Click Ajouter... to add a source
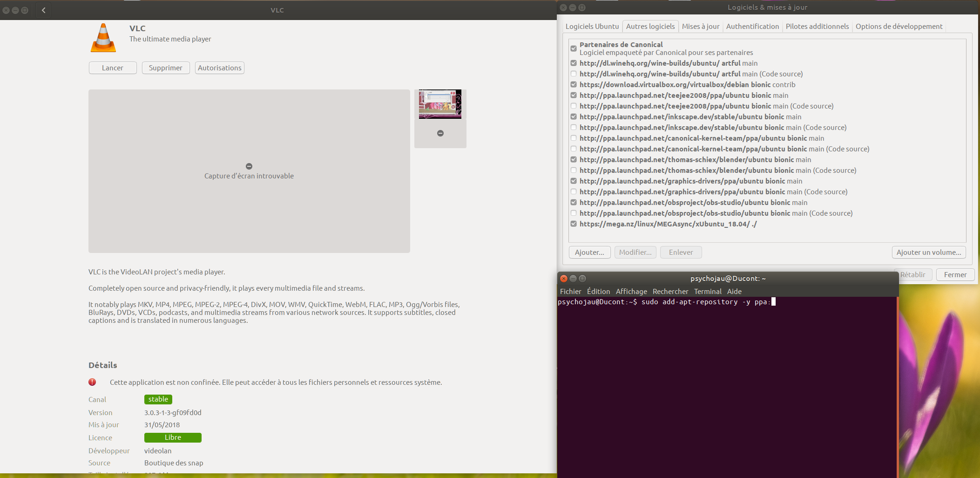Viewport: 980px width, 478px height. (589, 252)
